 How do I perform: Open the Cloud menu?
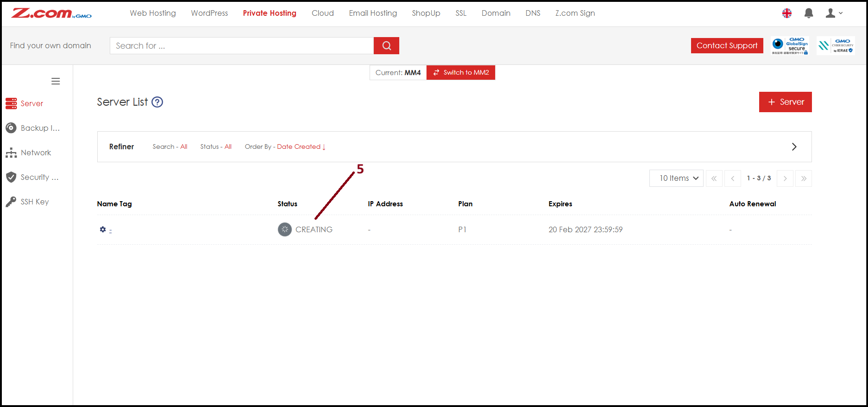[323, 13]
